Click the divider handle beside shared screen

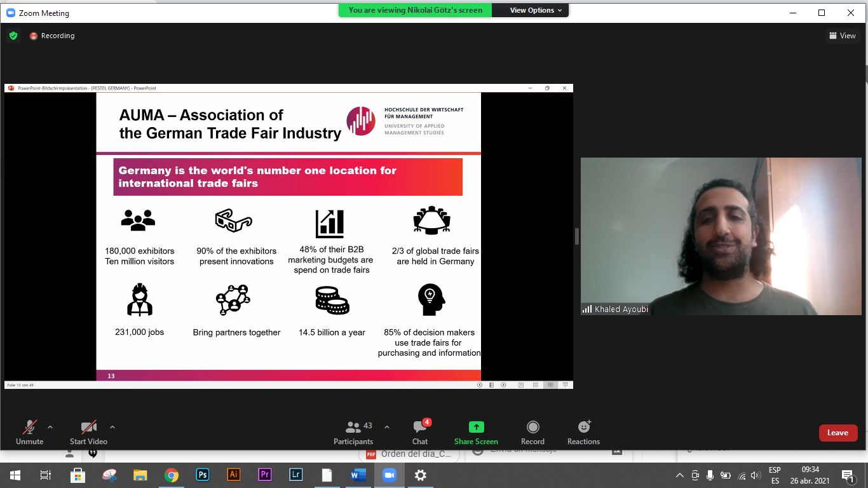click(x=576, y=236)
